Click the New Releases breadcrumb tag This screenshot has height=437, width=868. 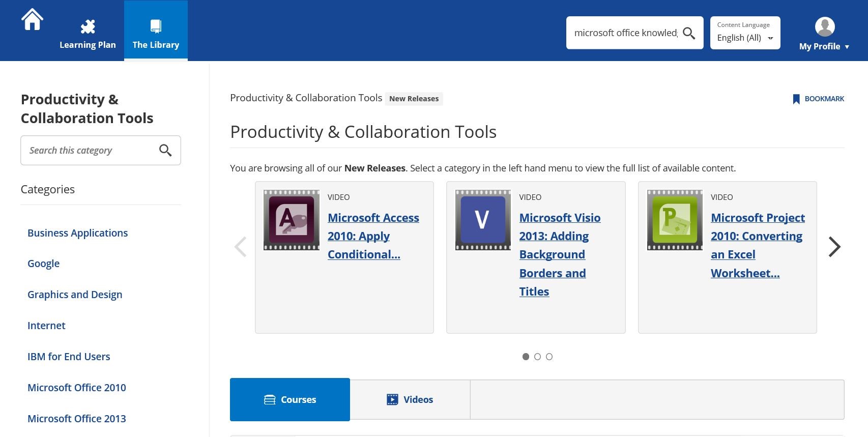pos(414,99)
